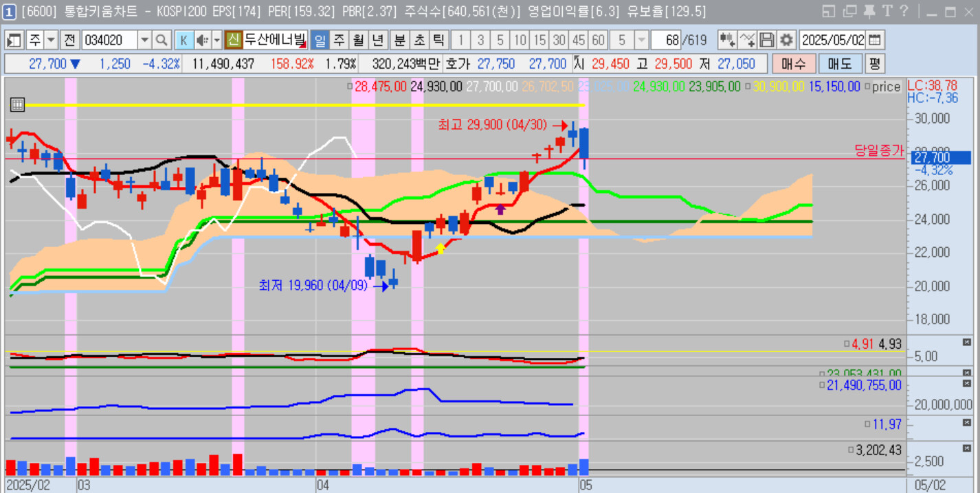Toggle the blue K button
This screenshot has height=493, width=980.
tap(183, 40)
